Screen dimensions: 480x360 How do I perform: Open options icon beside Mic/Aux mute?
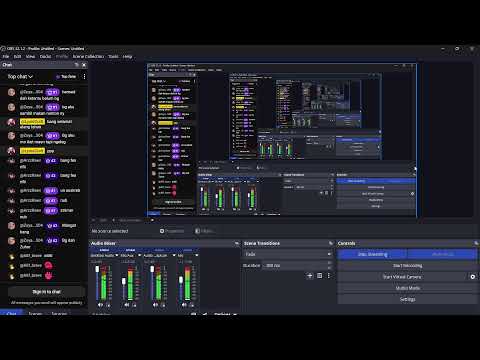tap(134, 305)
